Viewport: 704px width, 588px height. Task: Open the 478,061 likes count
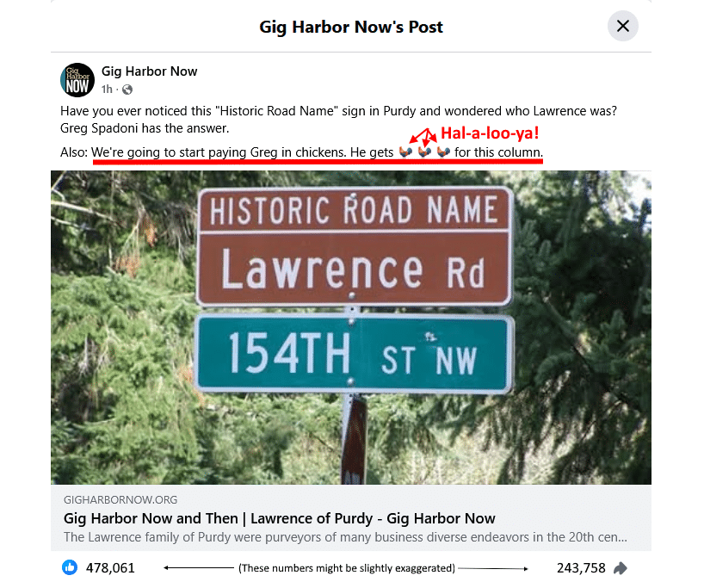pos(110,568)
